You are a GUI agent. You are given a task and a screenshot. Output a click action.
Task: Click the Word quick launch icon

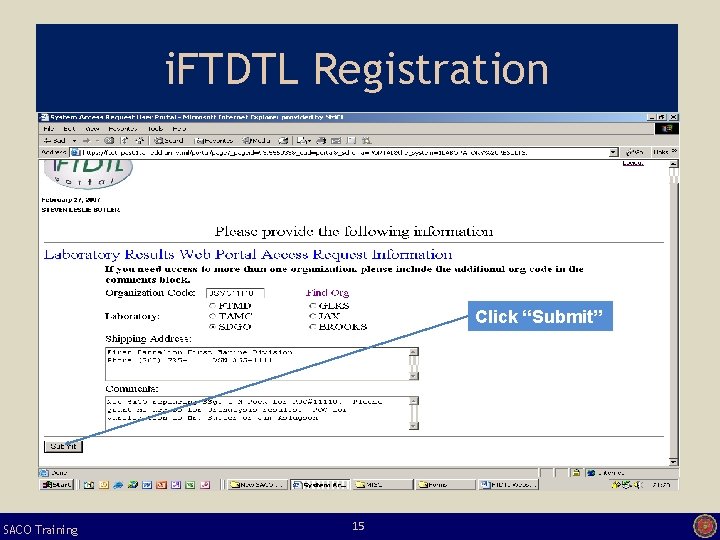146,484
